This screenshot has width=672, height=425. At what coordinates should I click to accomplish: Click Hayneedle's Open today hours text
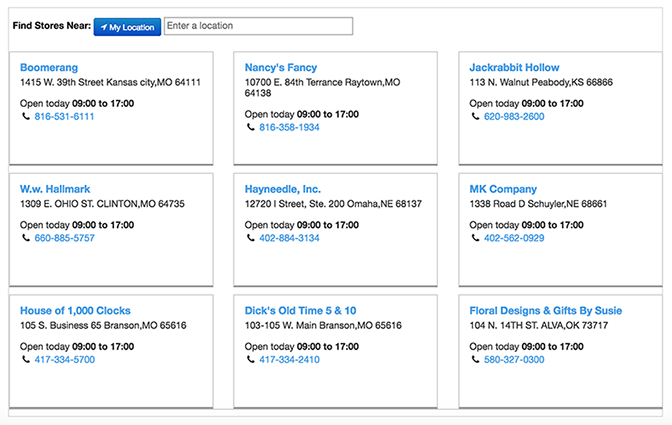click(x=302, y=225)
